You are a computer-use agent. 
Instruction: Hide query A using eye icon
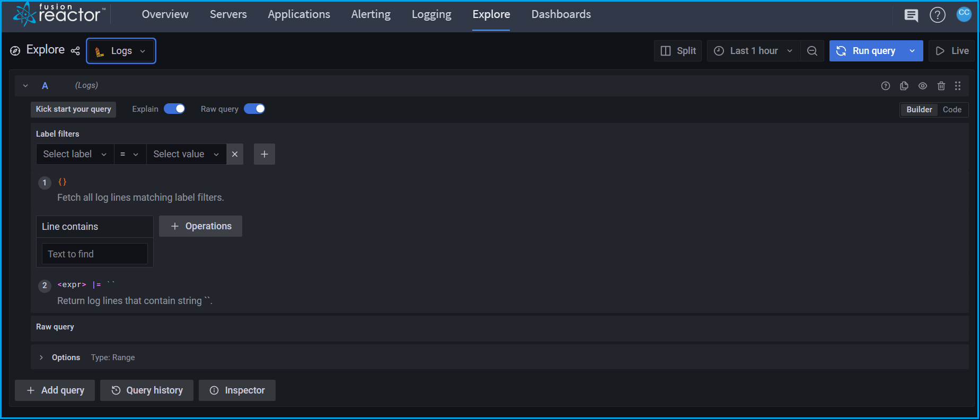coord(923,86)
